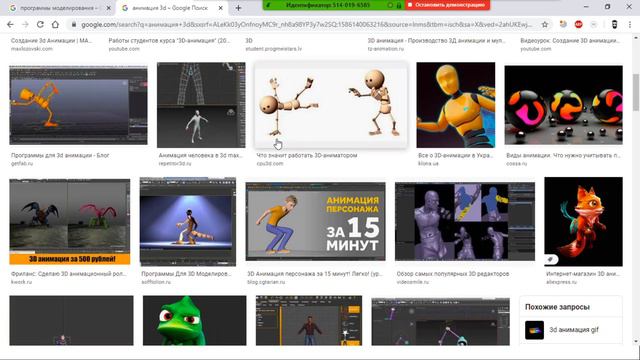This screenshot has height=360, width=640.
Task: Open the Chrome three-dot menu
Action: click(x=630, y=24)
